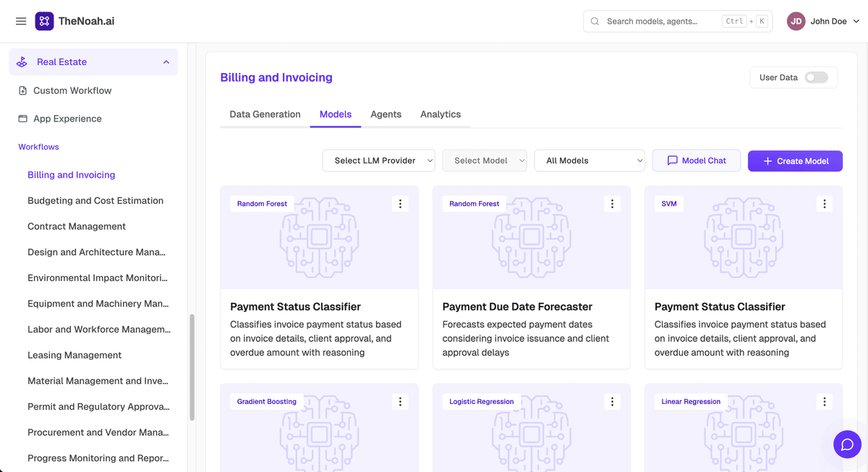The image size is (868, 472).
Task: Open the Analytics tab
Action: click(441, 114)
